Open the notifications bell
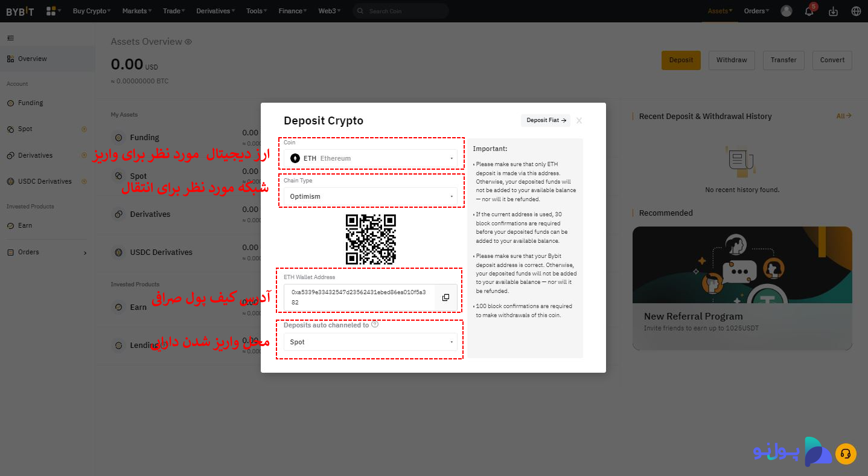868x476 pixels. (809, 11)
